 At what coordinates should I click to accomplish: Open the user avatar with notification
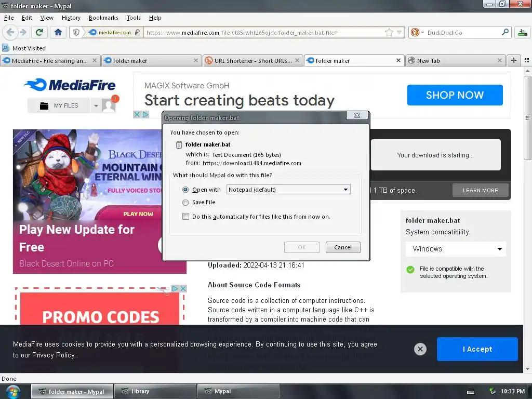109,104
